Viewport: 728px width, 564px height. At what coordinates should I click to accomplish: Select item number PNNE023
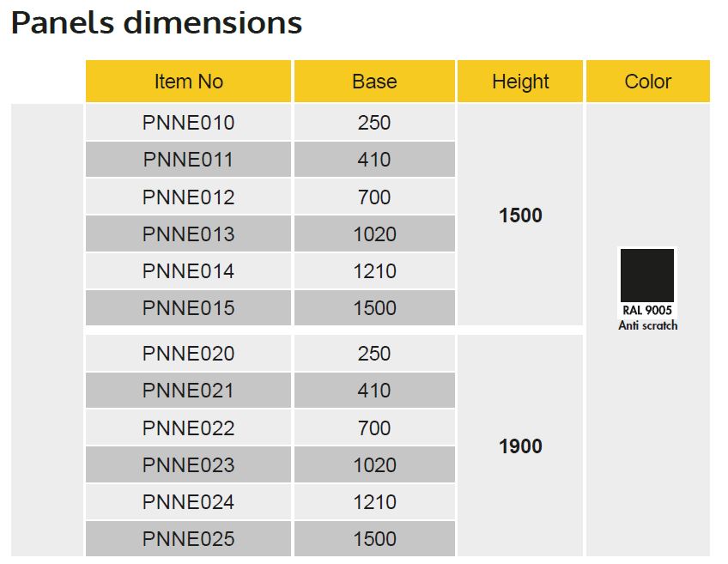(x=188, y=465)
